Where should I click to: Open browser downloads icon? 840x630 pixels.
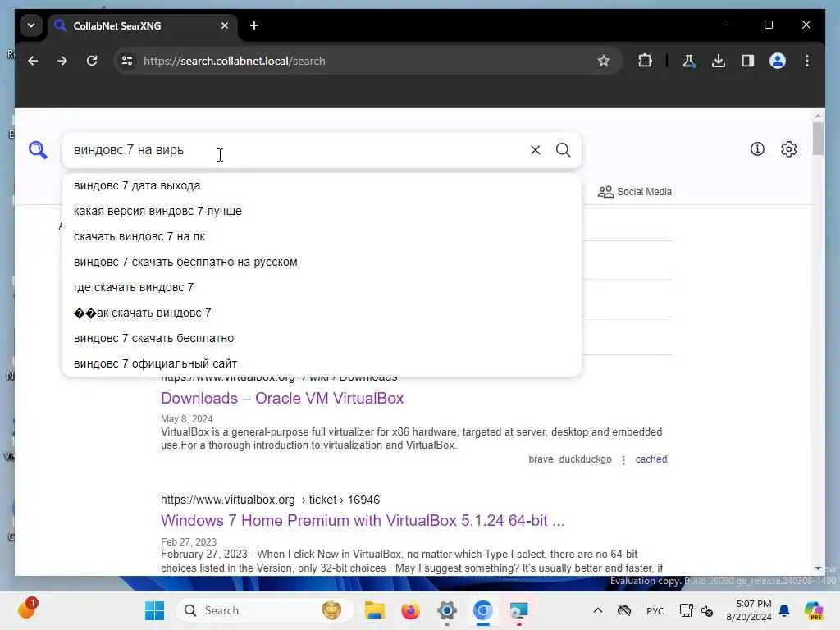point(719,61)
